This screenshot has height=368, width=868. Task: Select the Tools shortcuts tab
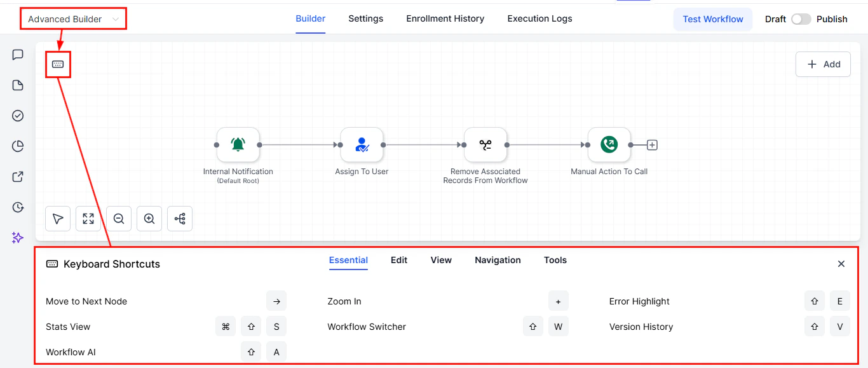click(x=555, y=260)
